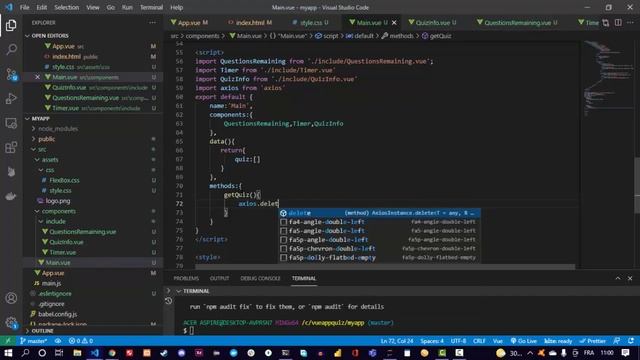Select the delete method suggestion

(379, 213)
